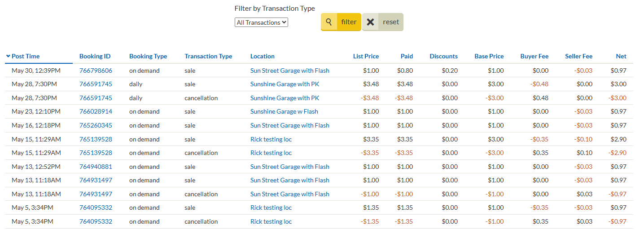
Task: Sort by Discounts column header
Action: [443, 56]
